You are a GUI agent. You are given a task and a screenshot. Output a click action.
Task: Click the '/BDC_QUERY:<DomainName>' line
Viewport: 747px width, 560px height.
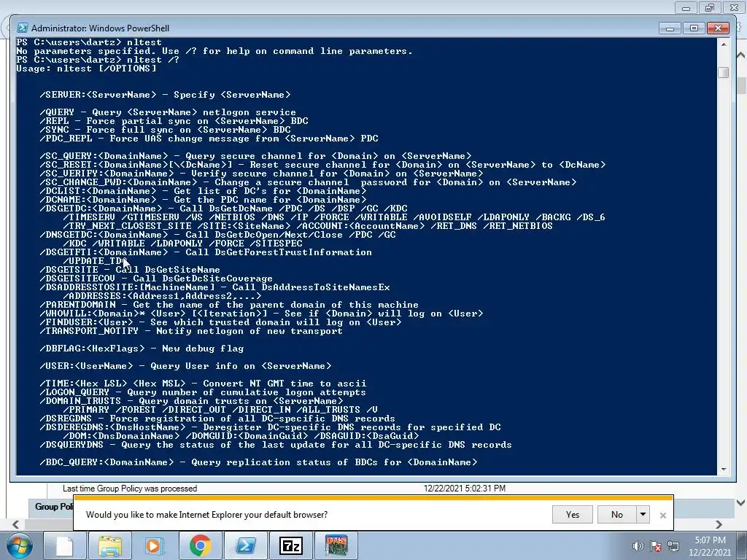click(x=258, y=462)
